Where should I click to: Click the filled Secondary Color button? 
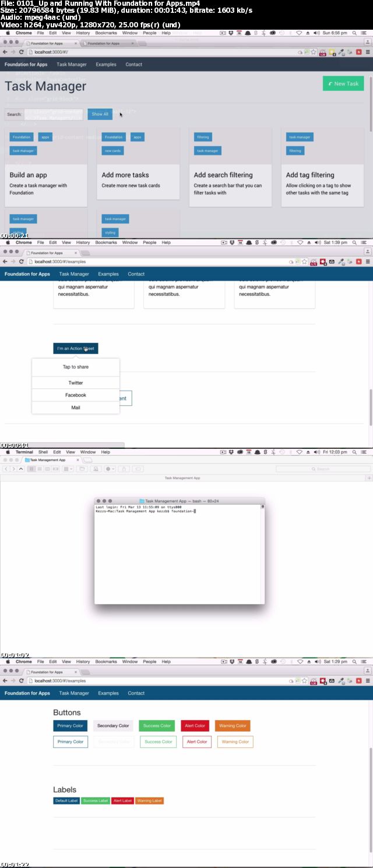[x=113, y=726]
